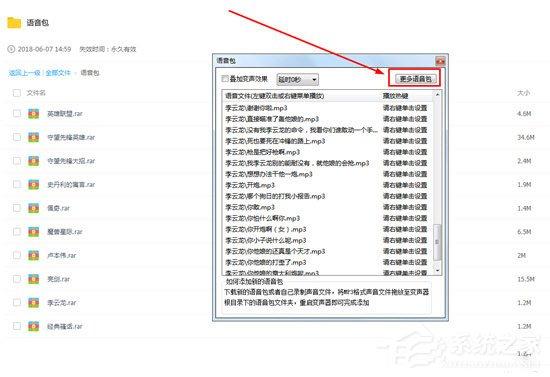Screen dimensions: 550x377
Task: Click the 语音文件 column header in the dialog
Action: pyautogui.click(x=274, y=96)
